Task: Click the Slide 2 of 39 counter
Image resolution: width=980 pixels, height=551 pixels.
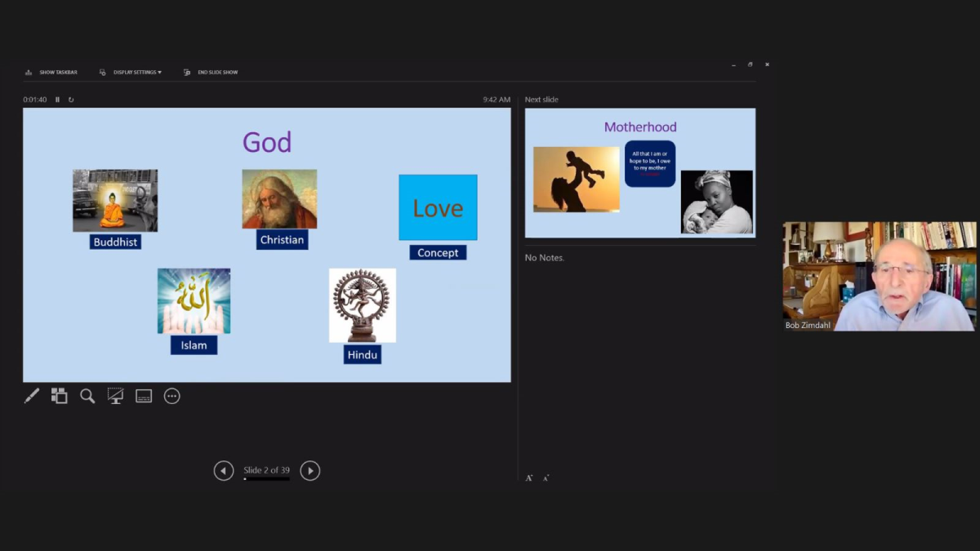Action: (x=266, y=470)
